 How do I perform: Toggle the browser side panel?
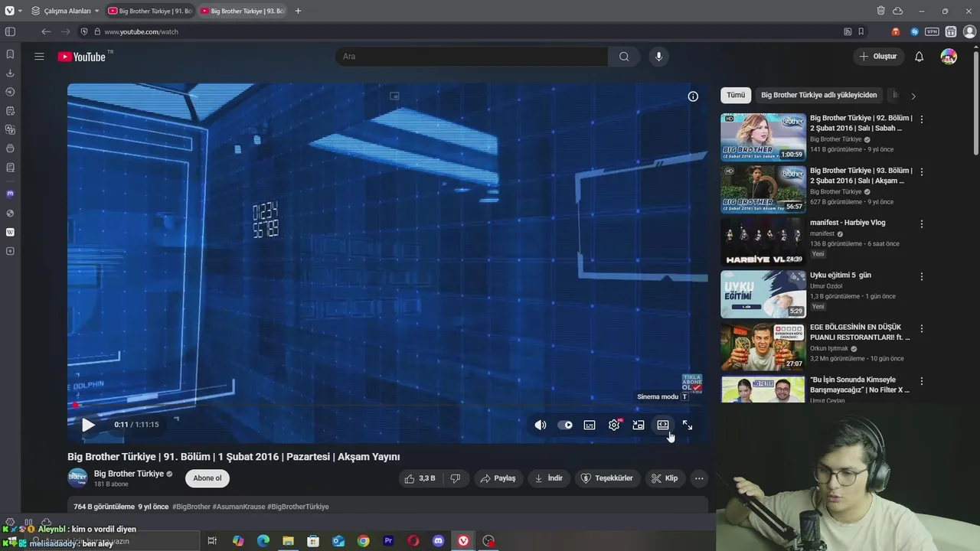(x=10, y=31)
